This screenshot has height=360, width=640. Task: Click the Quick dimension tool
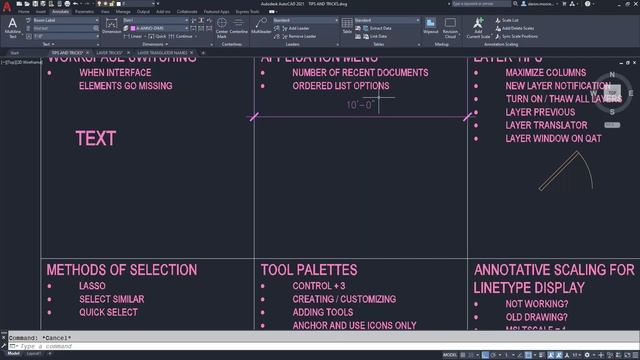click(x=157, y=36)
